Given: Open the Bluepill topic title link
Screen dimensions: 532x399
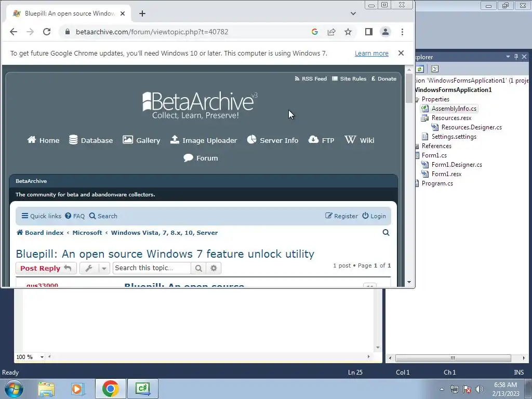Looking at the screenshot, I should click(165, 254).
